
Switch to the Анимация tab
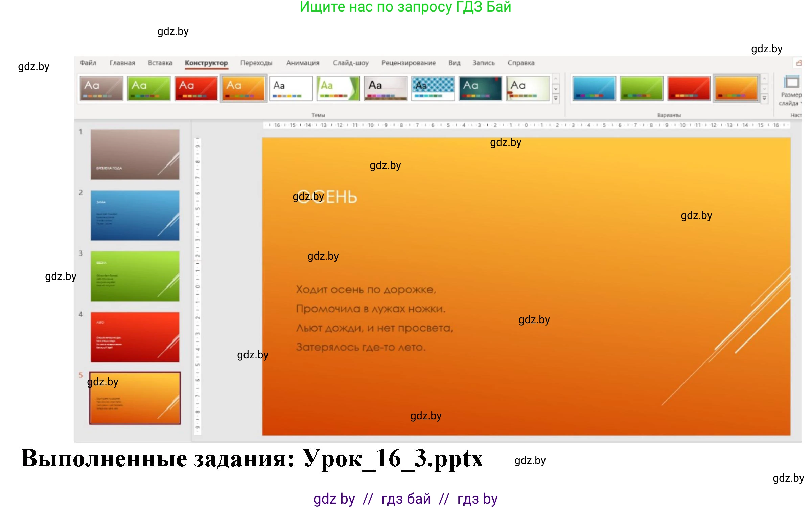click(303, 63)
